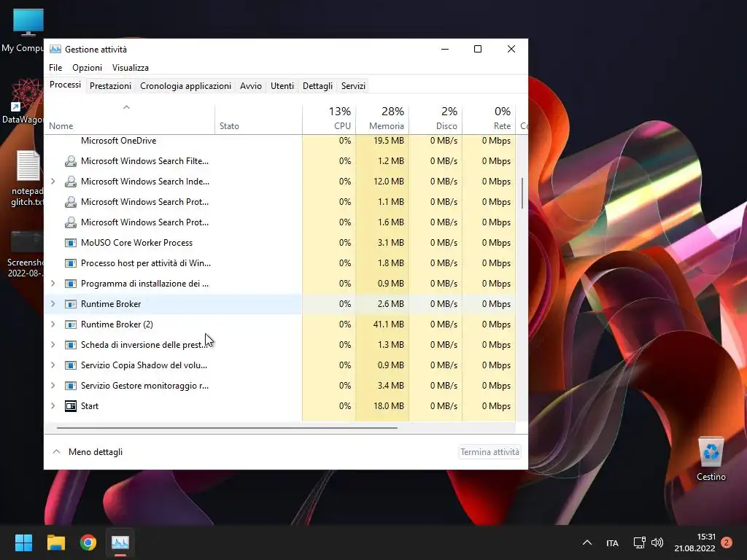Open File Explorer from the taskbar

click(55, 542)
